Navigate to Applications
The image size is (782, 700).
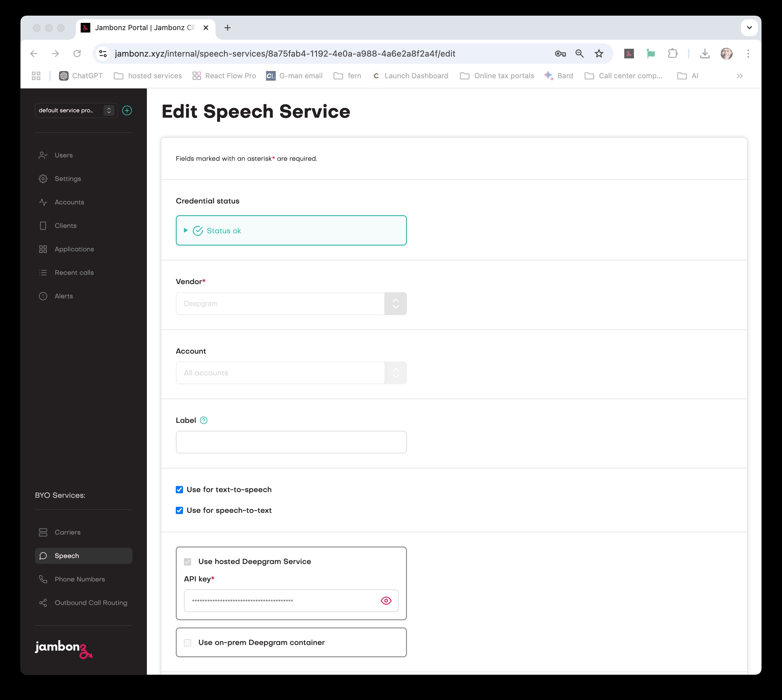point(74,249)
